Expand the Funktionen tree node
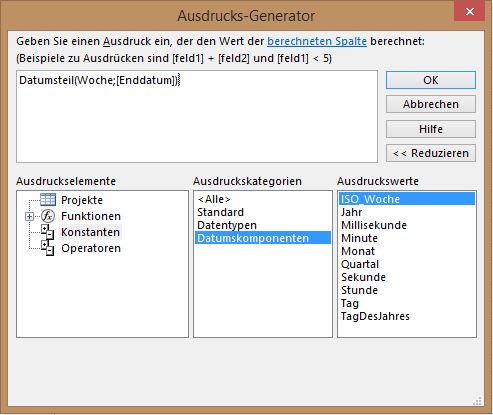Viewport: 493px width, 415px height. (29, 216)
